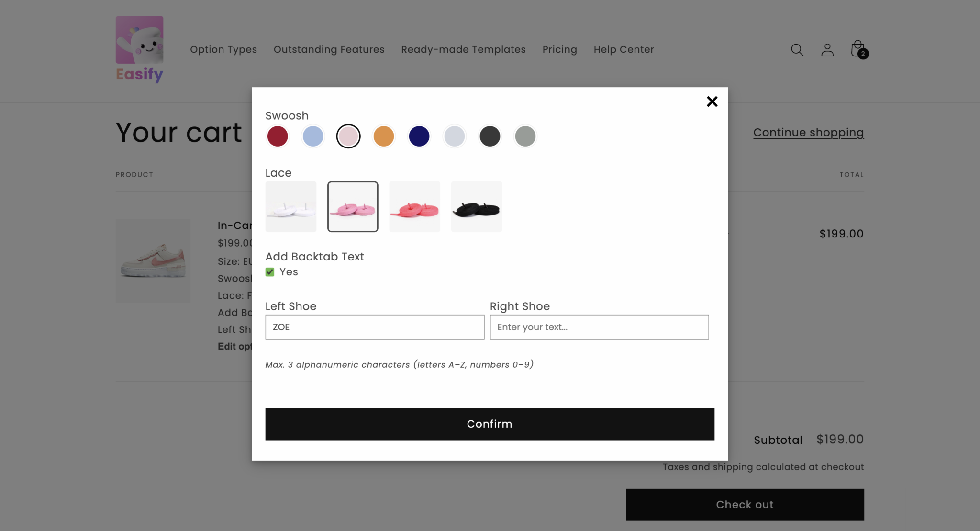Image resolution: width=980 pixels, height=531 pixels.
Task: Click the Check out button
Action: 745,504
